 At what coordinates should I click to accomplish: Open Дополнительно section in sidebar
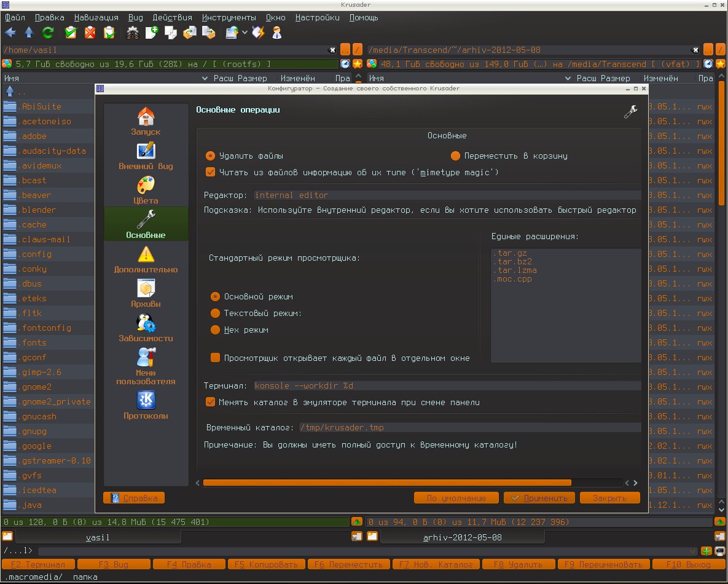click(146, 259)
